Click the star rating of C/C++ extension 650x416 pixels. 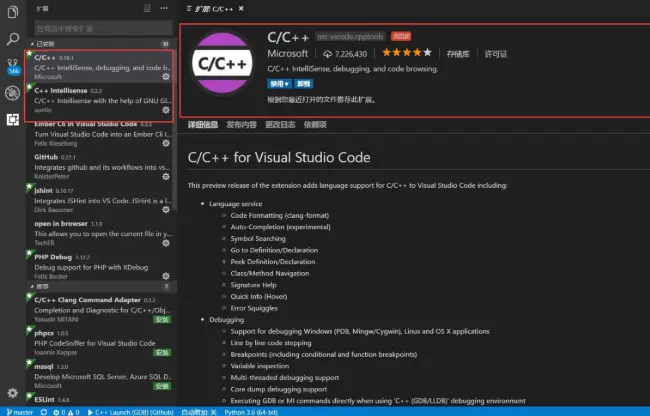pos(407,53)
